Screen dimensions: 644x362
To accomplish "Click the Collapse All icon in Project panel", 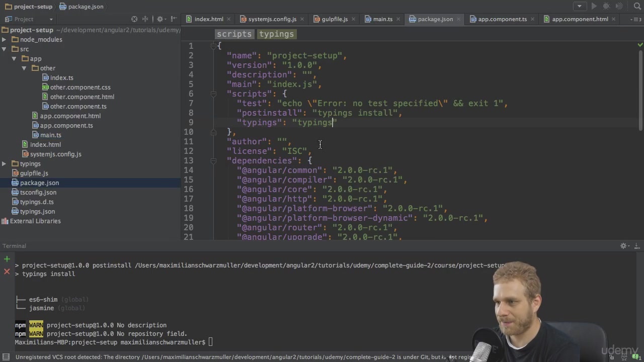I will [x=145, y=19].
